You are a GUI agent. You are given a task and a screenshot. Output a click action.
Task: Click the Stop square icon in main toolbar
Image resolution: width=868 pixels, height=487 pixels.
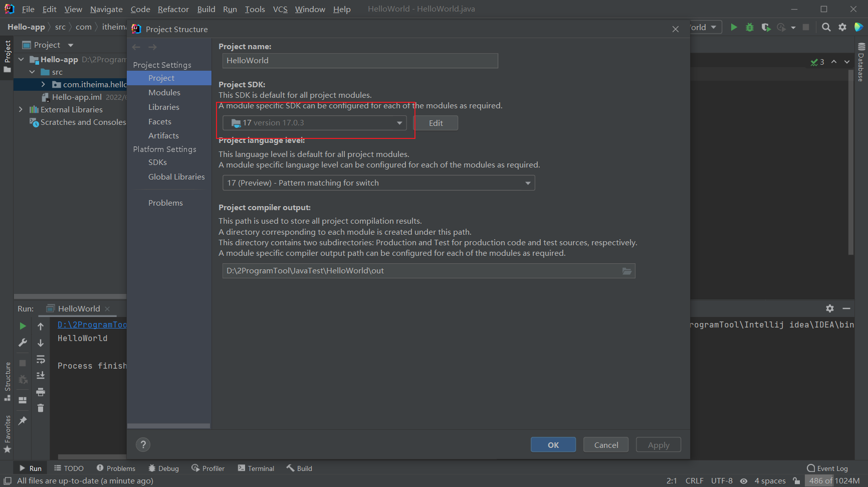click(x=806, y=27)
